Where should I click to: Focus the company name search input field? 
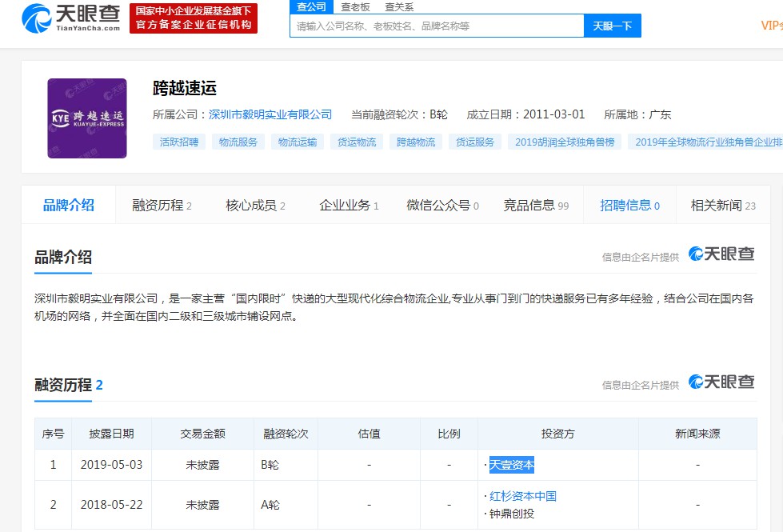point(437,26)
